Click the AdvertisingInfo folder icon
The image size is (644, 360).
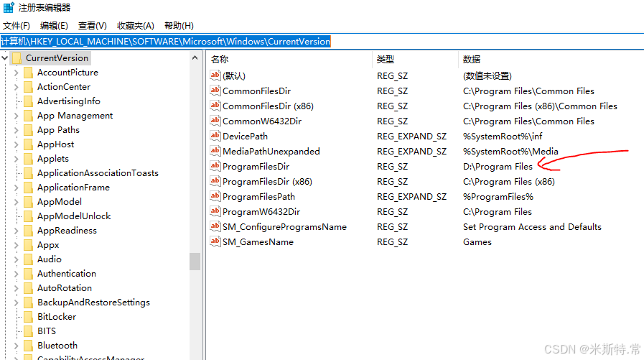(28, 101)
